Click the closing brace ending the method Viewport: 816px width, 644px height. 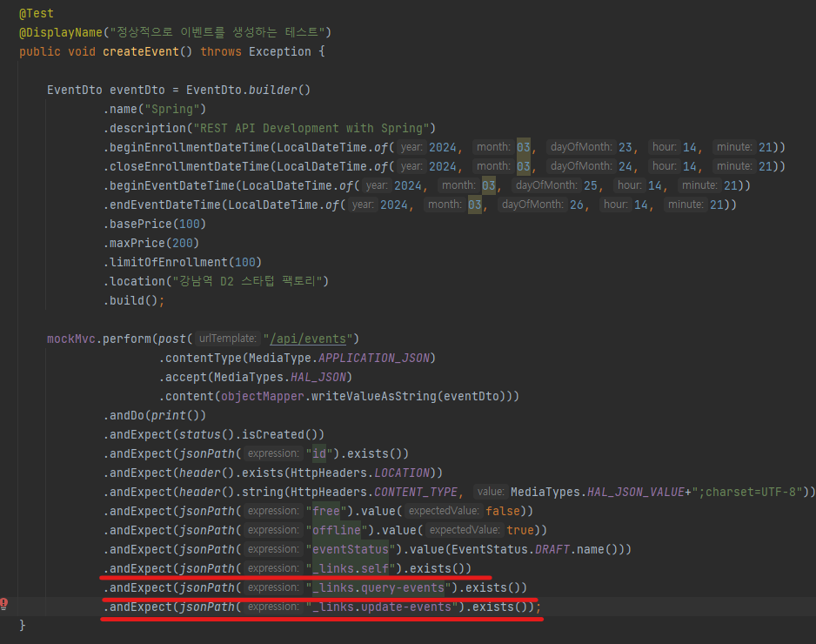coord(22,624)
